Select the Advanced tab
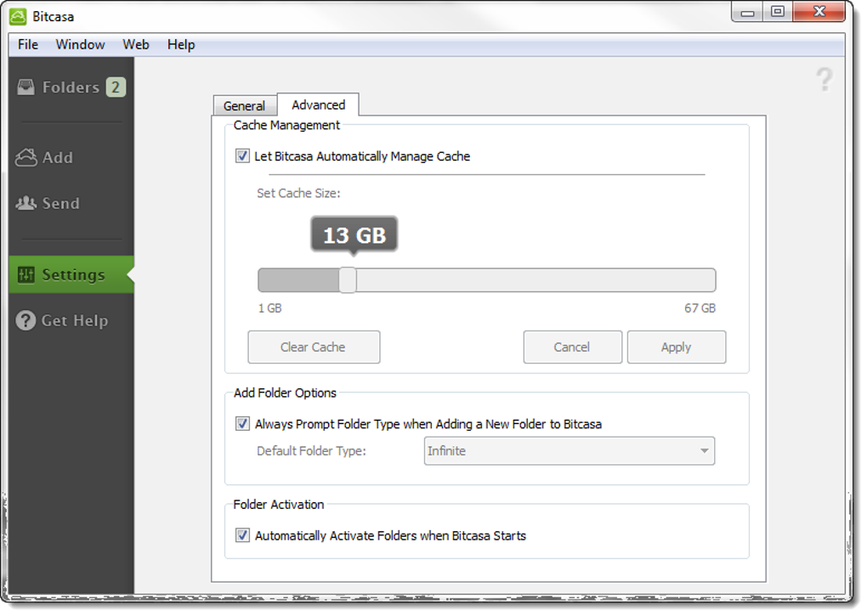The image size is (867, 616). point(319,105)
